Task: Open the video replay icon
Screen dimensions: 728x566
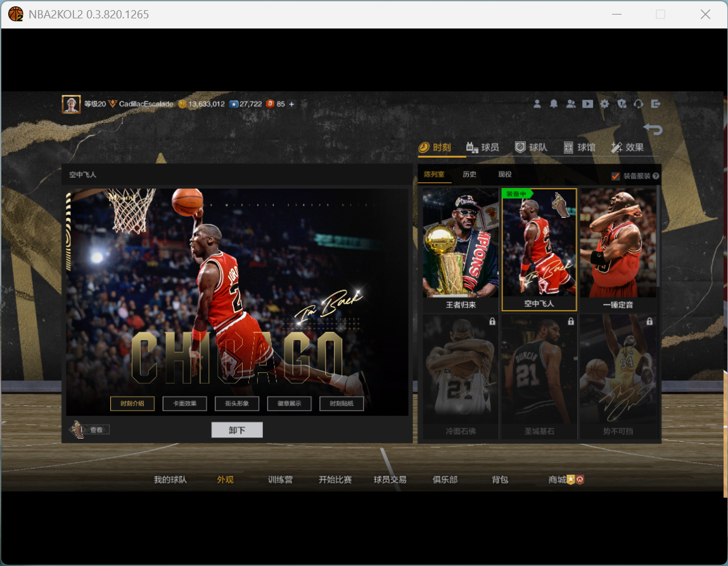Action: (587, 104)
